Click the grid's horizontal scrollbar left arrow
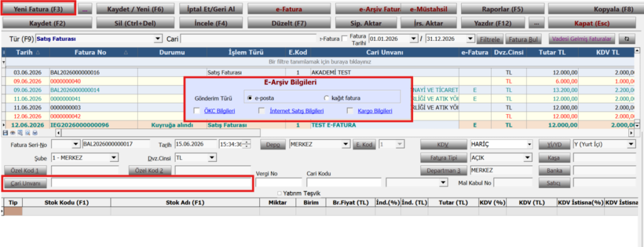 click(x=58, y=133)
